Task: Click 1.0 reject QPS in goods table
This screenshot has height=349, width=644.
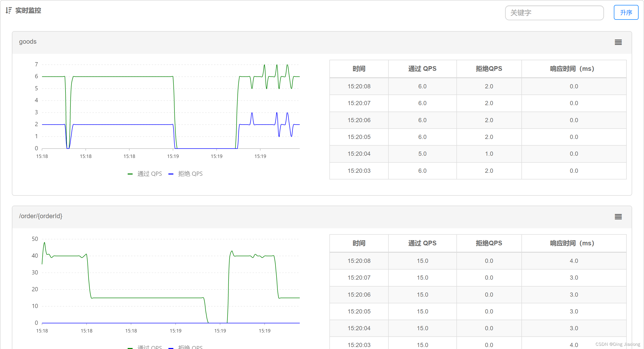Action: tap(489, 154)
